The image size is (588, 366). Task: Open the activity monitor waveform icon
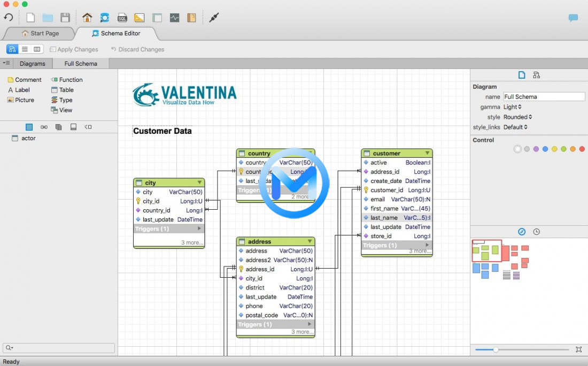pyautogui.click(x=174, y=18)
